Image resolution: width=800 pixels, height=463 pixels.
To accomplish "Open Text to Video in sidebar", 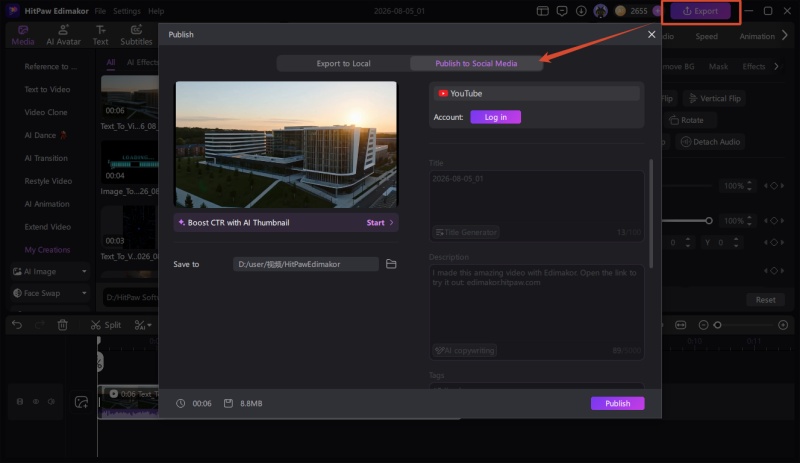I will pyautogui.click(x=47, y=89).
